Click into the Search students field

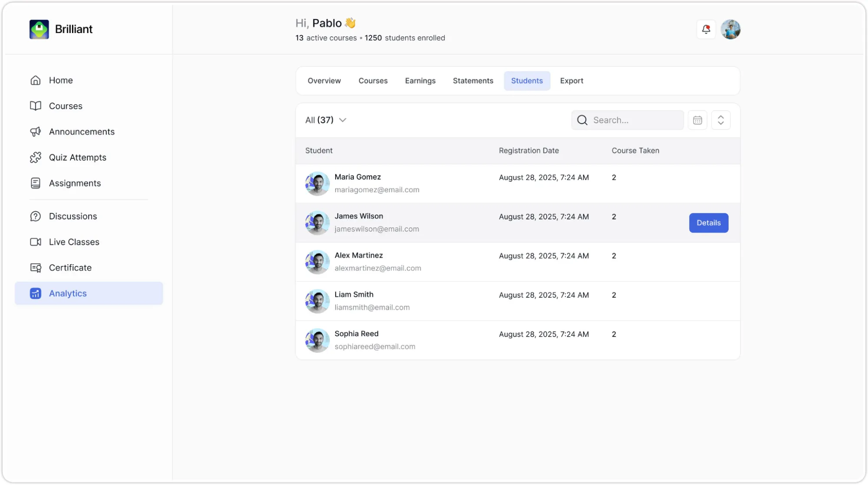627,120
